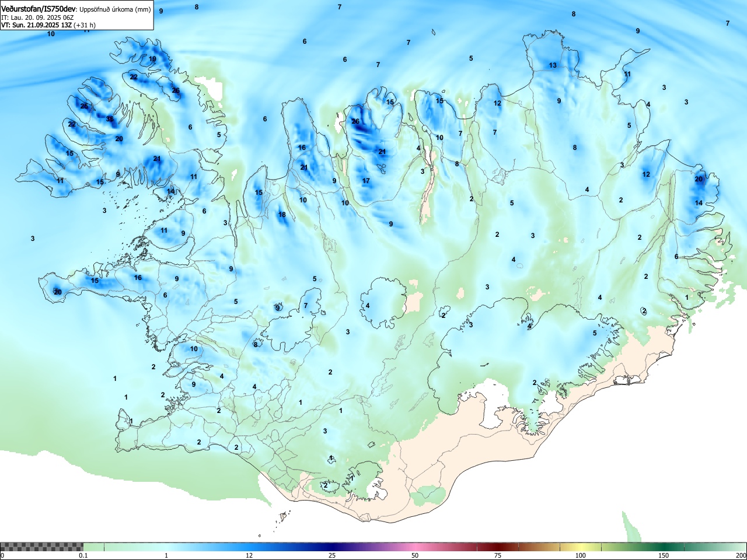Click the color bar tick label "0.1"
The width and height of the screenshot is (747, 560).
[83, 555]
